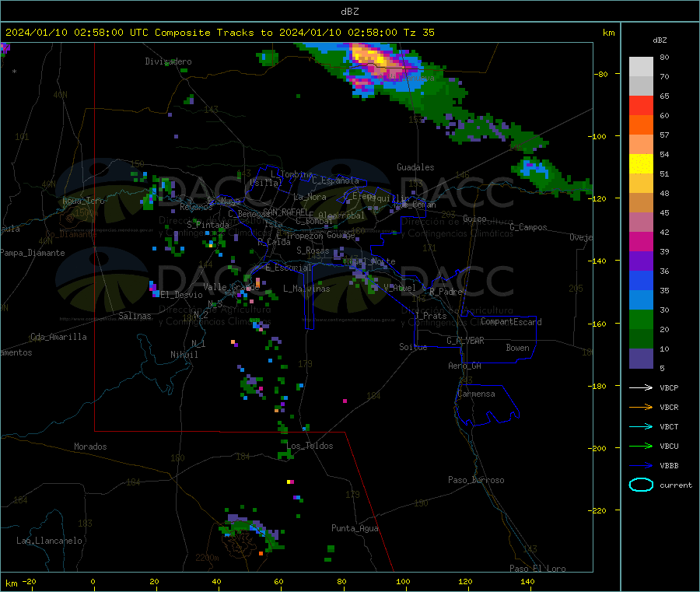Click the 100 km X-axis tick label
The height and width of the screenshot is (592, 700).
coord(403,581)
